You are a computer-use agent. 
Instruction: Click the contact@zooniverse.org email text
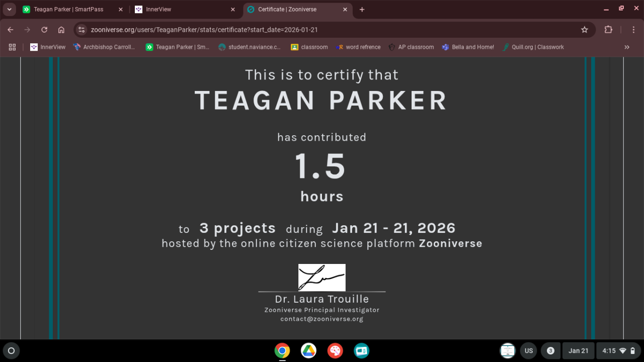point(322,319)
